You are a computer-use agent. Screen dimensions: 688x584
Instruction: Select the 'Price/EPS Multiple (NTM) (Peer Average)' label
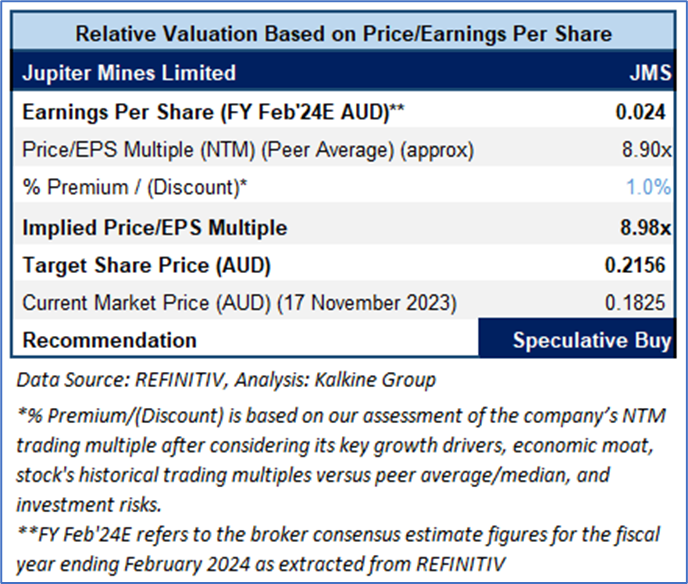(x=248, y=150)
